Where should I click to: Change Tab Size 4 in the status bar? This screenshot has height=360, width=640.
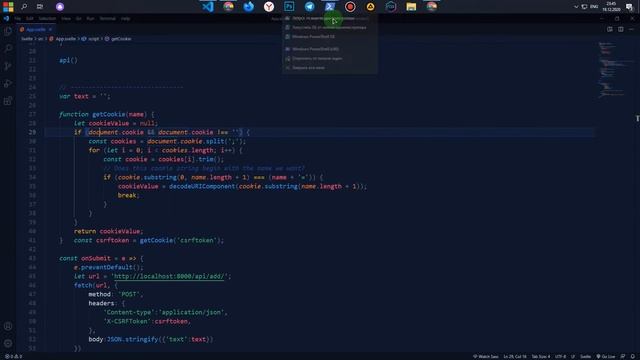[x=541, y=356]
